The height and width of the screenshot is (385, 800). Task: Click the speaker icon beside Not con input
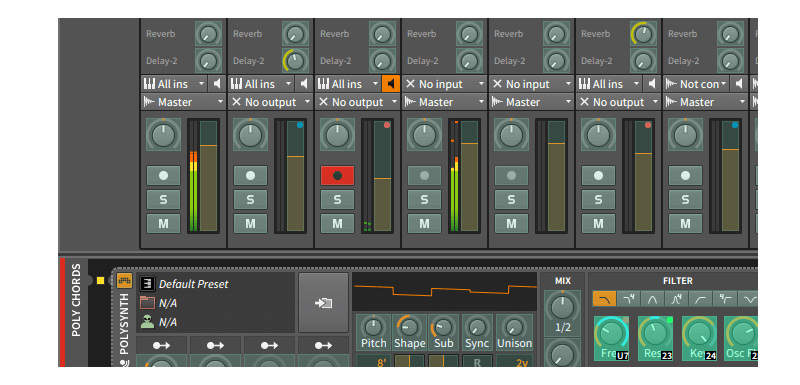point(738,84)
